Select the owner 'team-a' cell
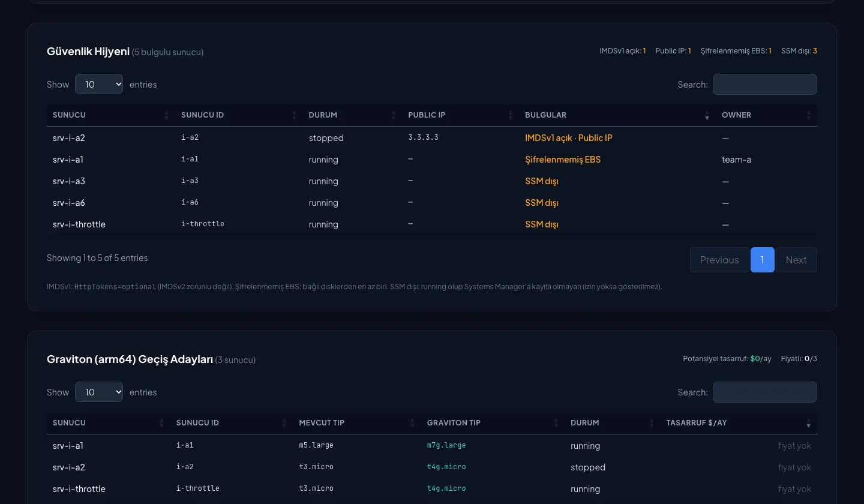The width and height of the screenshot is (864, 504). point(737,160)
